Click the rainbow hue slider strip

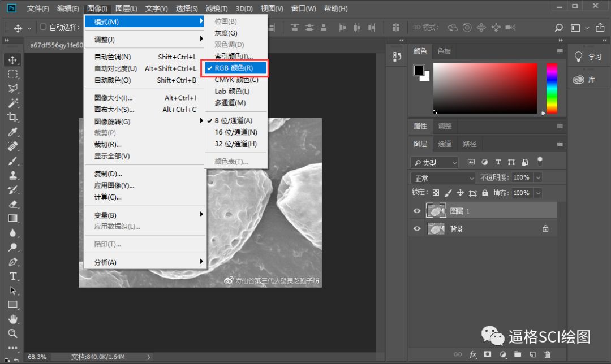tap(552, 88)
